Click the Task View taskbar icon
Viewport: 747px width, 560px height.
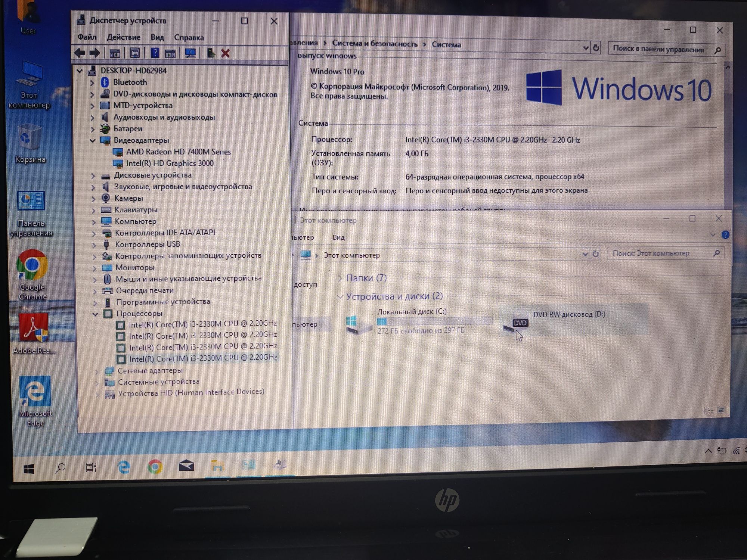91,467
